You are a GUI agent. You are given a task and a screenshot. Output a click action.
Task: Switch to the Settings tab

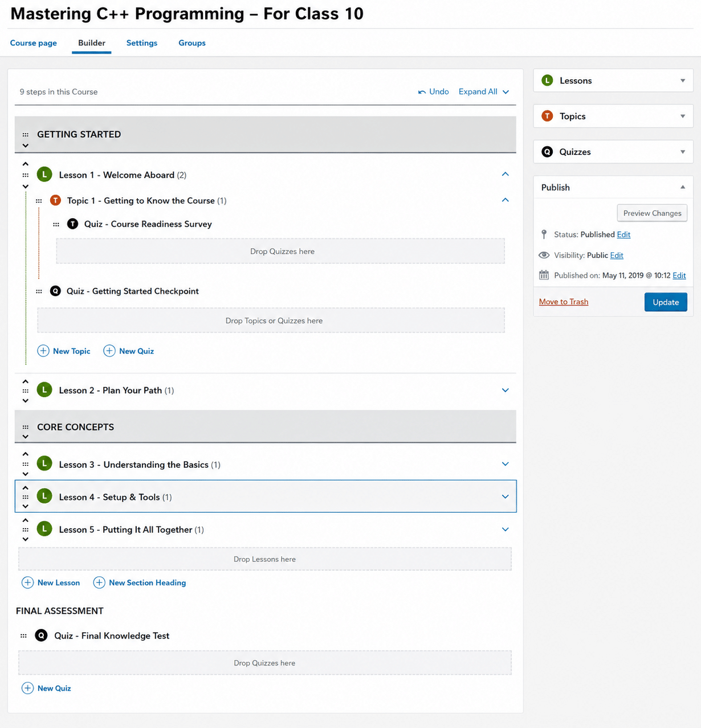pyautogui.click(x=142, y=43)
